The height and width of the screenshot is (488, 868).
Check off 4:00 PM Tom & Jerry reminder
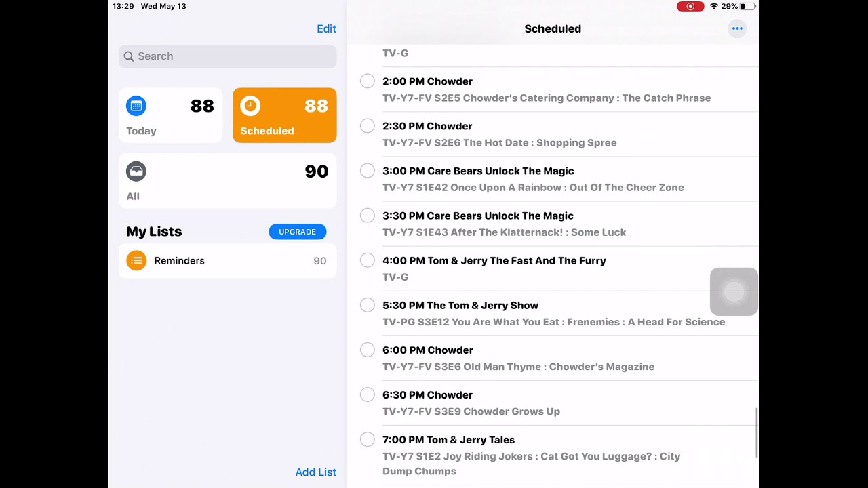point(368,260)
